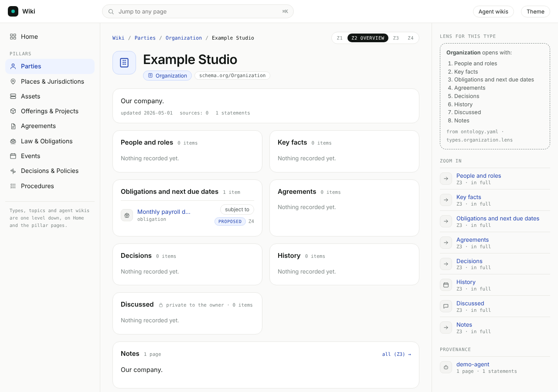Select Places & Jurisdictions pillar
558x392 pixels.
pos(50,81)
